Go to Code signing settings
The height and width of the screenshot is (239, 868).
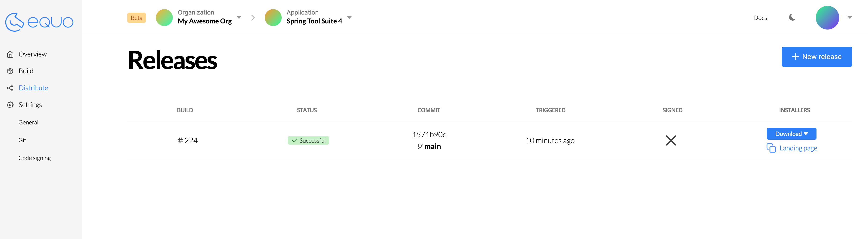point(34,158)
